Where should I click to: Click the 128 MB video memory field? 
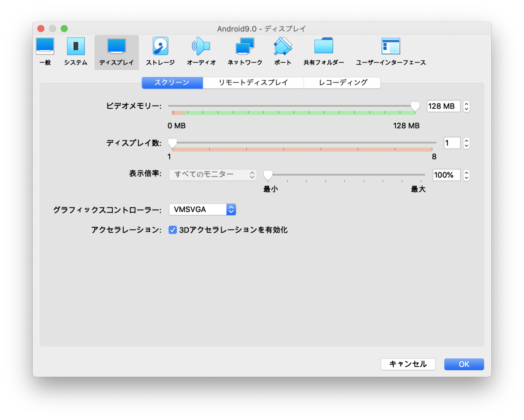pos(444,106)
